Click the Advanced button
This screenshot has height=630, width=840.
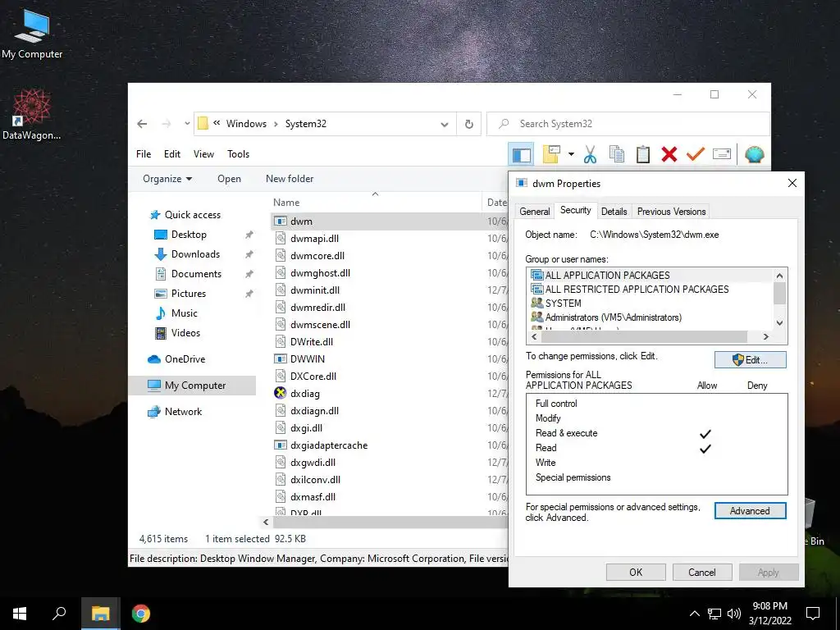750,511
